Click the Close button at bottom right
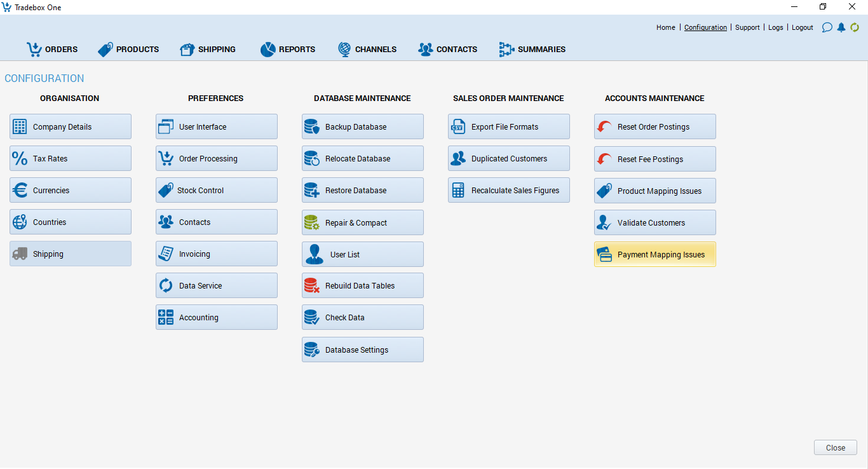The height and width of the screenshot is (469, 868). point(836,447)
